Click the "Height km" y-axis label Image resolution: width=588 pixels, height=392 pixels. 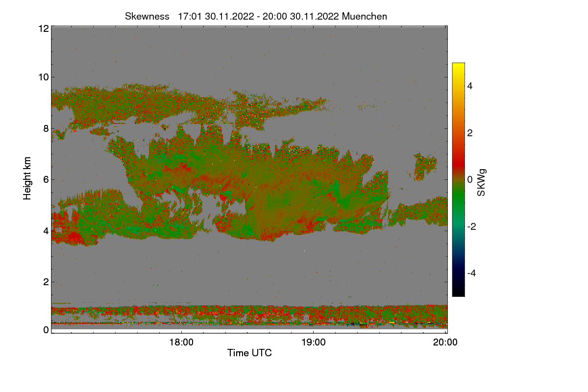[28, 178]
